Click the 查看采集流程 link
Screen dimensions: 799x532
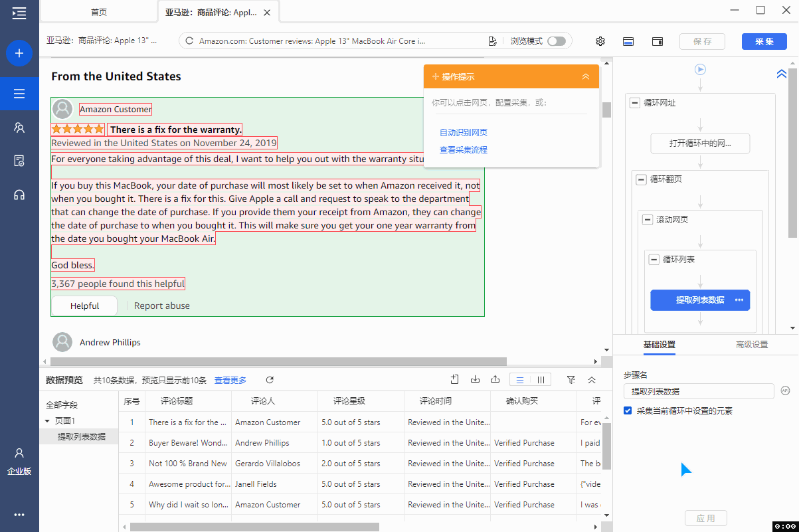[x=464, y=150]
